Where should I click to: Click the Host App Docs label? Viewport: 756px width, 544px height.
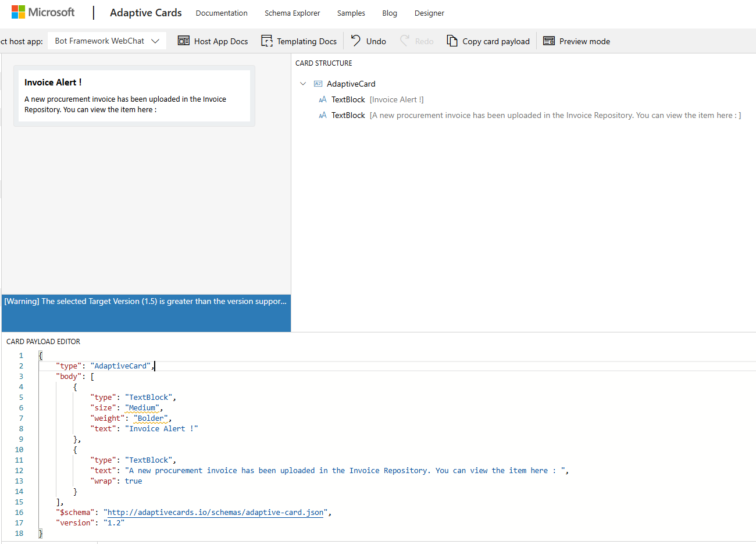221,41
